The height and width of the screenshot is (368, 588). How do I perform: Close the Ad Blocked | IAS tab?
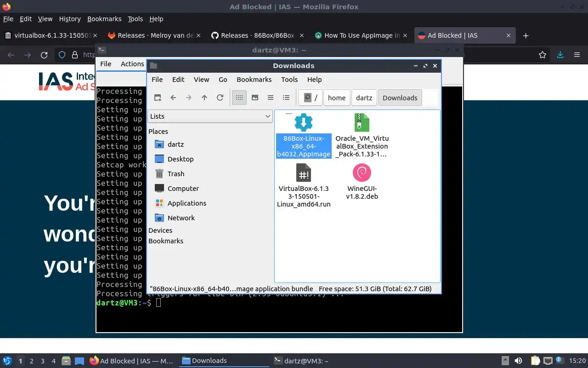(x=509, y=35)
